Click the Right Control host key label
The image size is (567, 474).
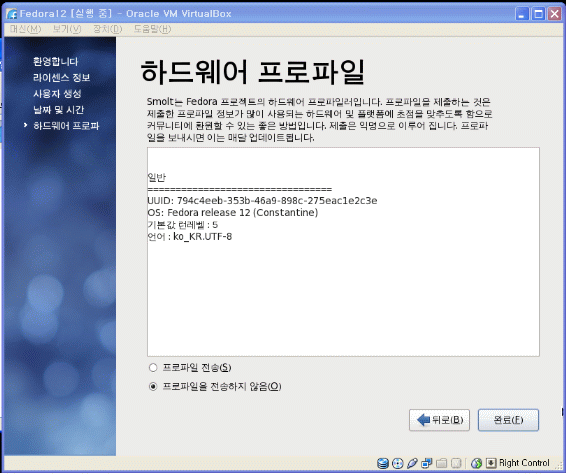pyautogui.click(x=524, y=463)
